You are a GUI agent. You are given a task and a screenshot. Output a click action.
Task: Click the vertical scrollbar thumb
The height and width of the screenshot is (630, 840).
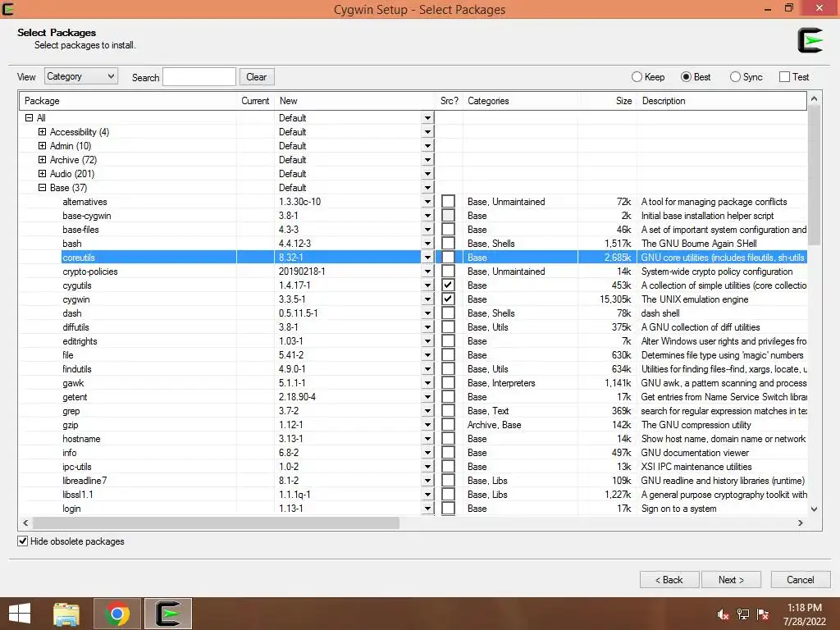click(815, 175)
